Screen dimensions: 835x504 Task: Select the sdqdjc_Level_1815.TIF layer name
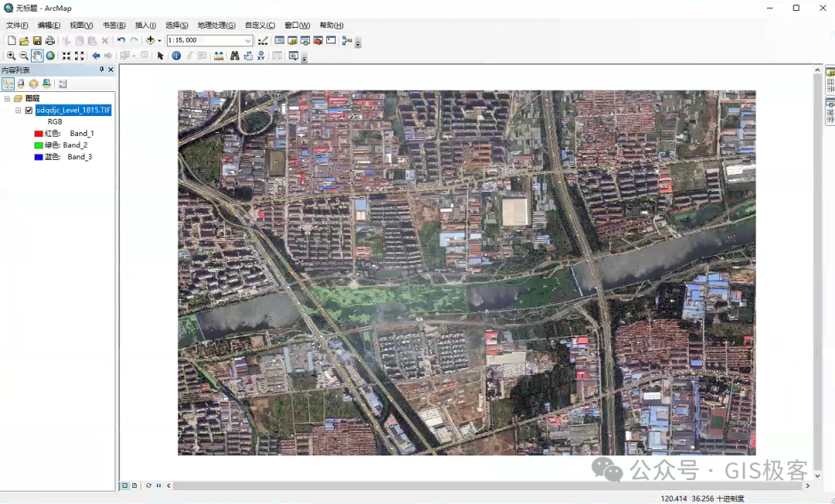coord(73,111)
